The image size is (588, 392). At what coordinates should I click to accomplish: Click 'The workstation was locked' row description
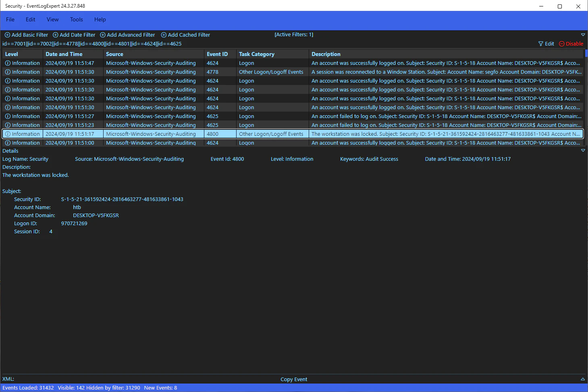(x=446, y=134)
